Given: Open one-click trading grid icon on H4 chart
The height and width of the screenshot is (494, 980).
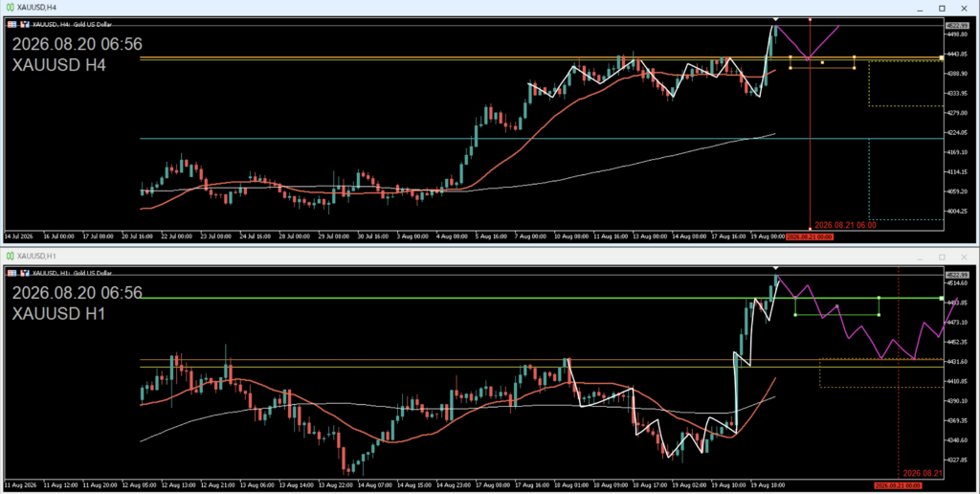Looking at the screenshot, I should tap(11, 24).
